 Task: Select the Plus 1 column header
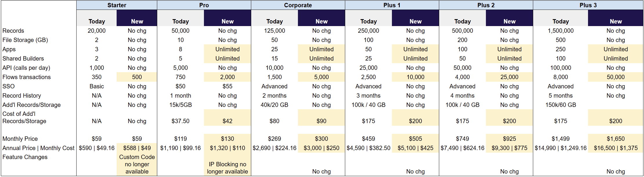[392, 5]
